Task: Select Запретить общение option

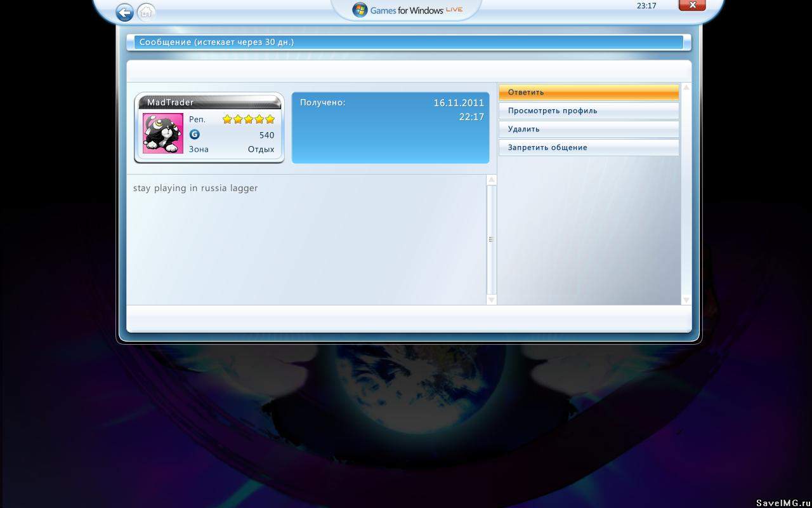Action: tap(589, 147)
